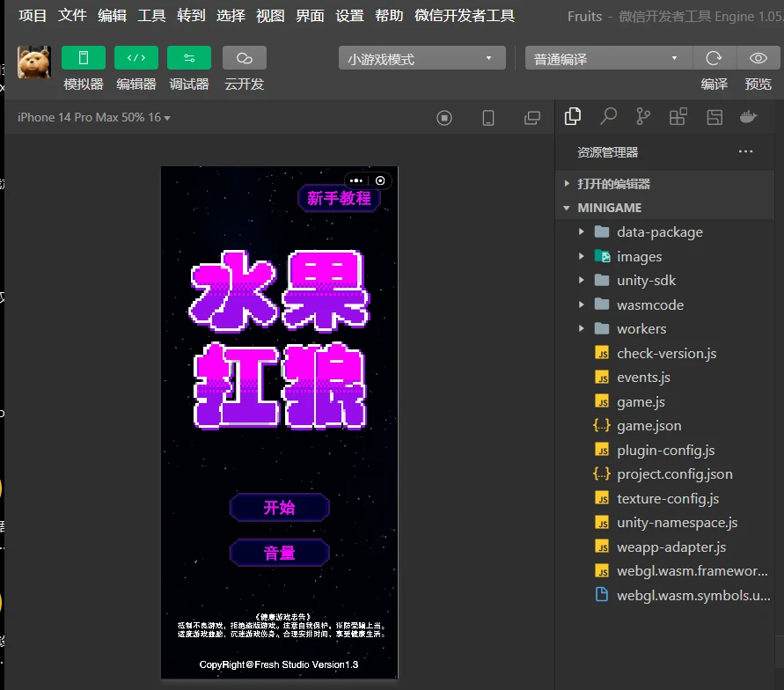Viewport: 784px width, 690px height.
Task: Click the simulator stop record icon
Action: pyautogui.click(x=444, y=118)
